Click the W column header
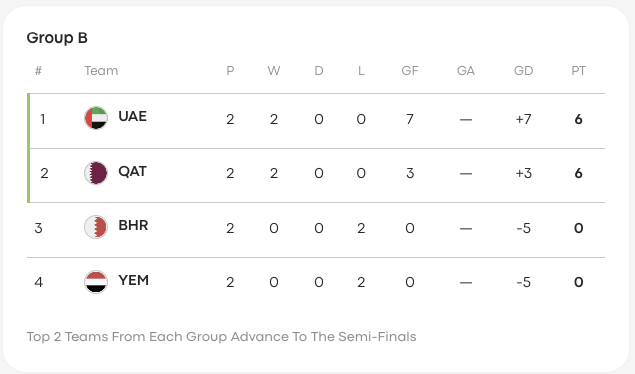635x374 pixels. 274,71
